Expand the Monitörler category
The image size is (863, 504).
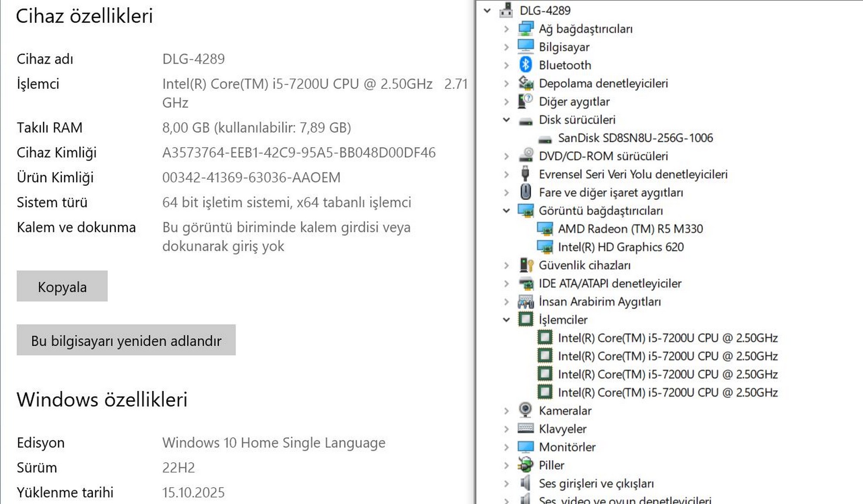pos(507,447)
